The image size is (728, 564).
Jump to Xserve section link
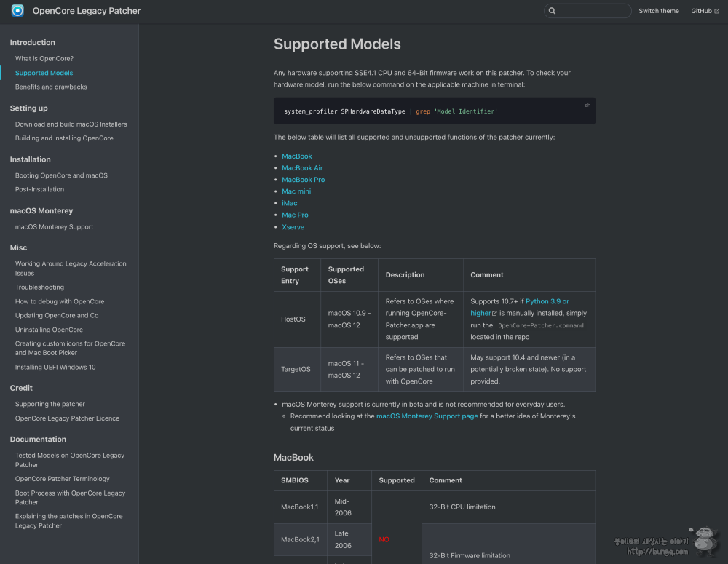point(293,227)
